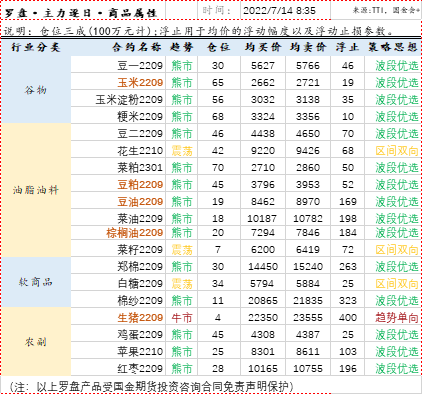Select the 合约名称 column header
This screenshot has height=394, width=422.
pyautogui.click(x=137, y=47)
